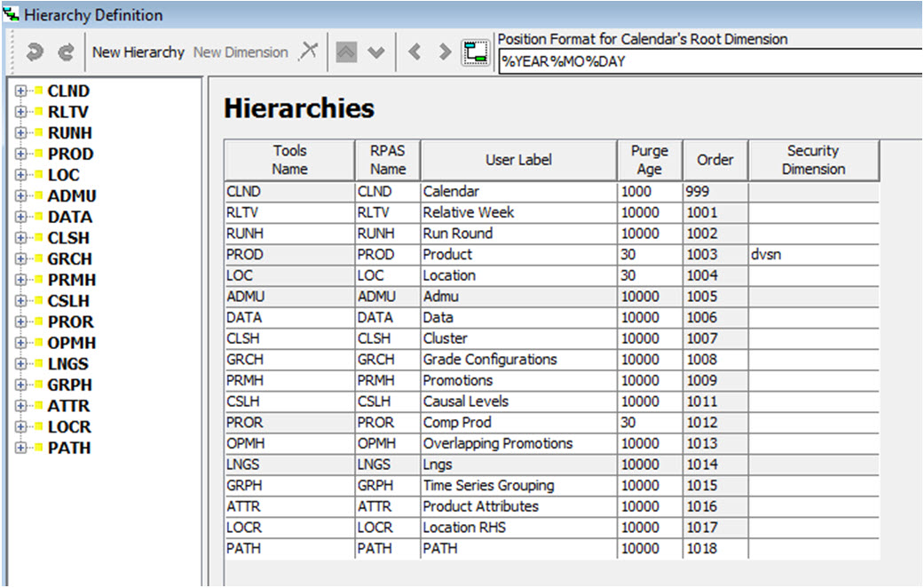Screen dimensions: 924x588
Task: Click the Product Attributes label cell
Action: 518,506
